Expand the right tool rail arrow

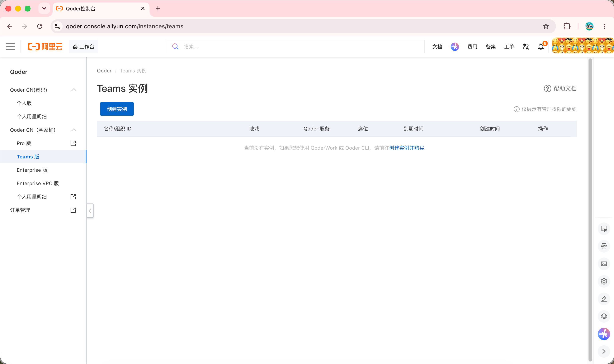(604, 351)
